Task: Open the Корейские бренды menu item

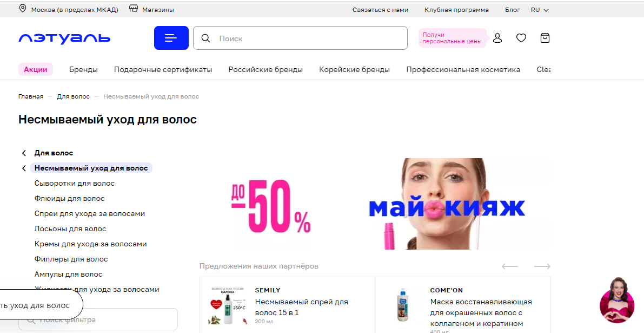Action: (355, 69)
